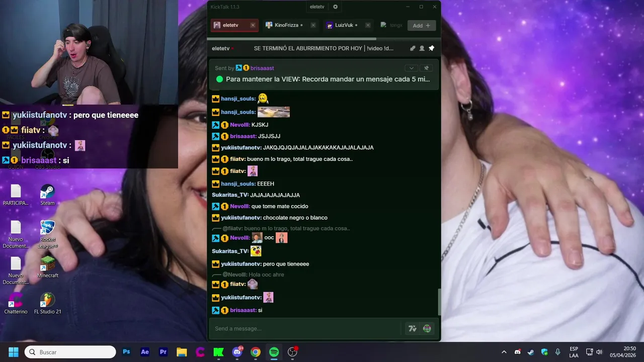Open Premiere Pro from the taskbar
This screenshot has width=644, height=362.
(x=163, y=352)
